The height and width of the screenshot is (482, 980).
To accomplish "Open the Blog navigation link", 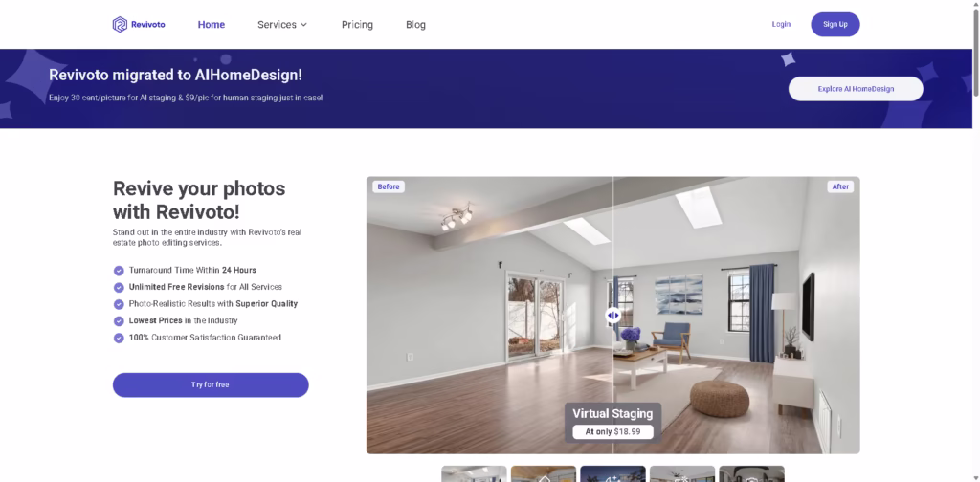I will point(415,25).
